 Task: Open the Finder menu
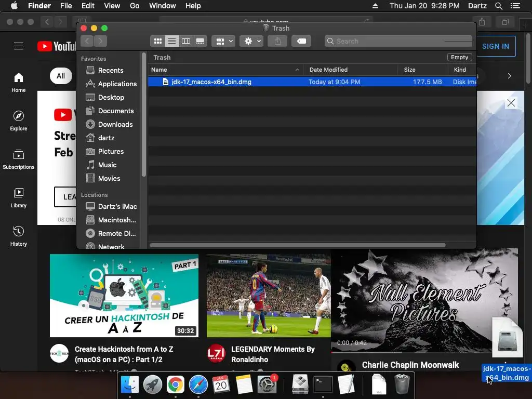[x=39, y=6]
